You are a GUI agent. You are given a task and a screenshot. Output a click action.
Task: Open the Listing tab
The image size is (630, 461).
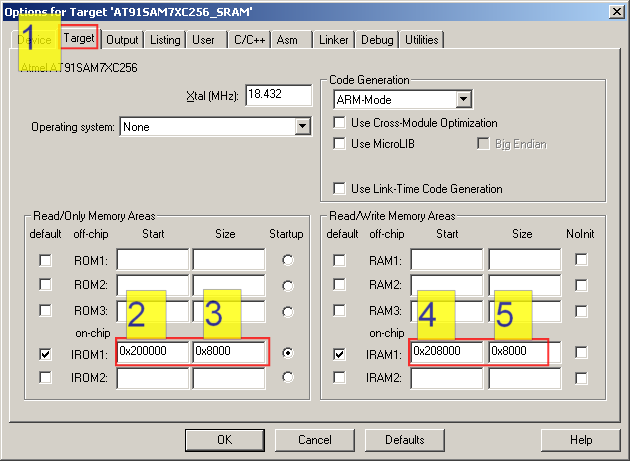tap(165, 40)
